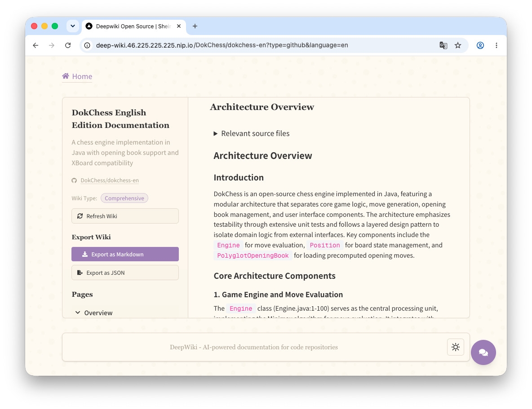The image size is (532, 409).
Task: Open the tab search dropdown arrow
Action: (x=73, y=26)
